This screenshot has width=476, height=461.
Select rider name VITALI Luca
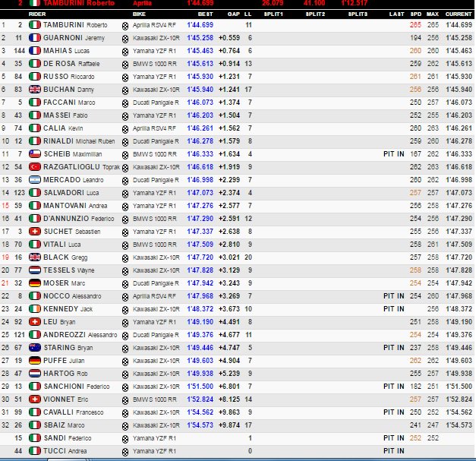point(62,244)
